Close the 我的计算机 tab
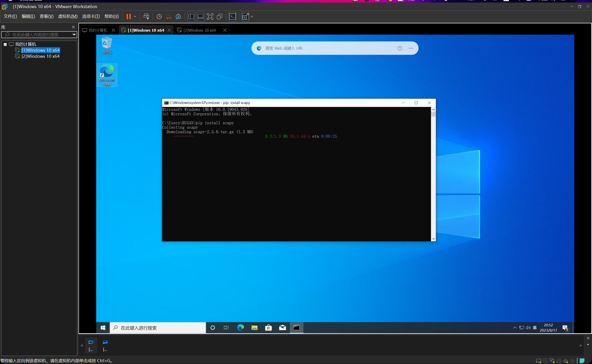Image resolution: width=592 pixels, height=364 pixels. click(x=114, y=30)
